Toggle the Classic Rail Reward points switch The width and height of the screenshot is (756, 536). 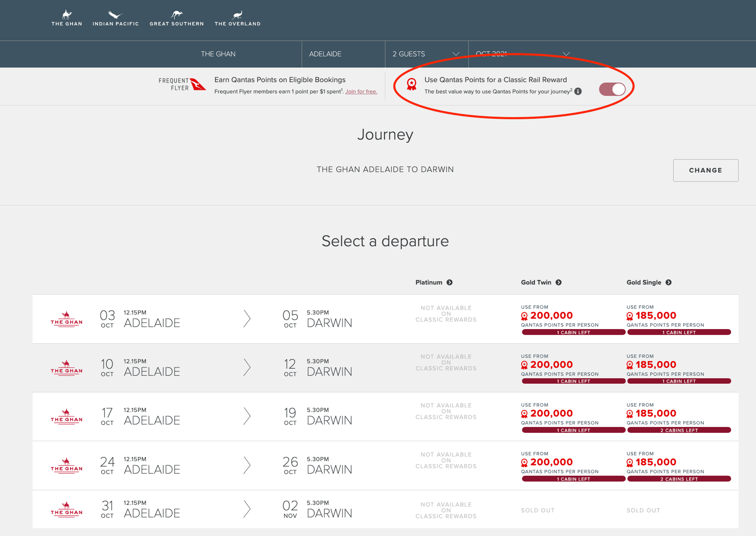[612, 89]
